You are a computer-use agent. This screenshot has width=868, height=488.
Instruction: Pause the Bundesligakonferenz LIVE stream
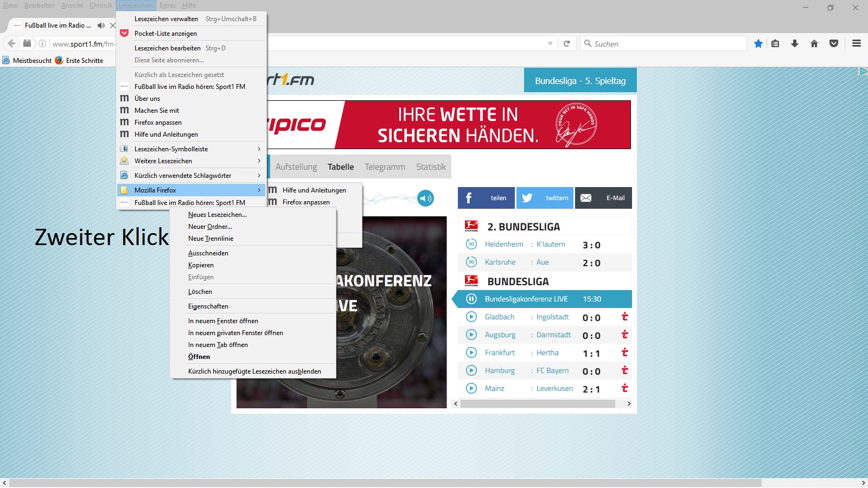click(471, 299)
